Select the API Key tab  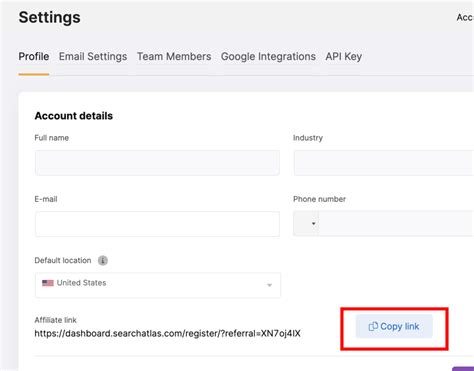(x=344, y=57)
